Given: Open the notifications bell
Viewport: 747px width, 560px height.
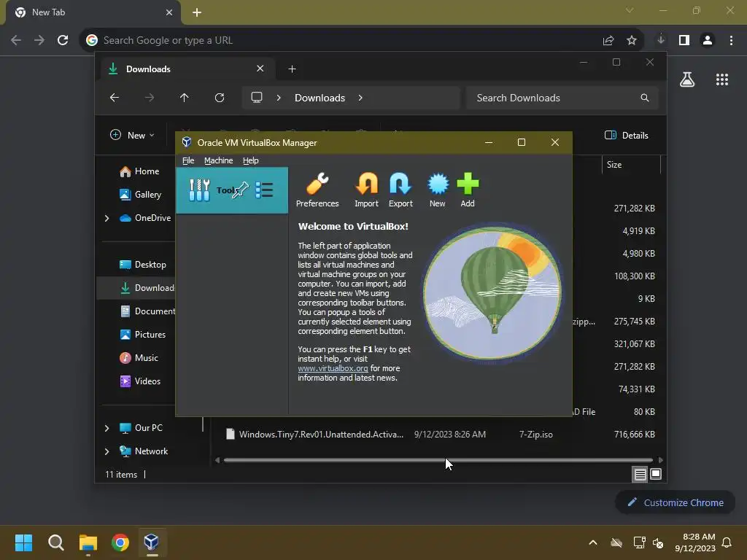Looking at the screenshot, I should point(727,542).
